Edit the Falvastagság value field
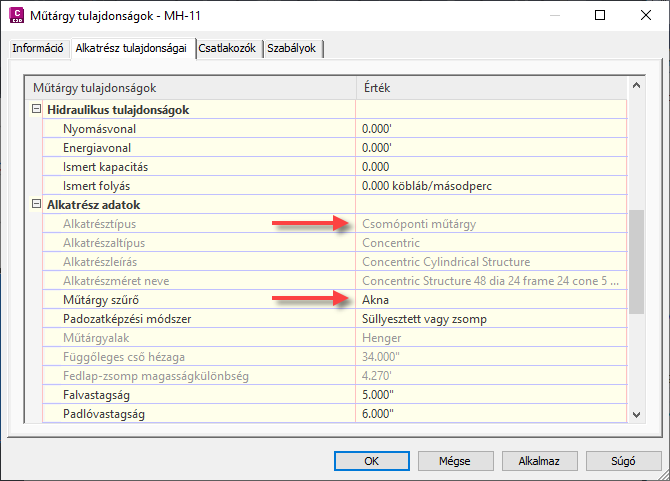 (x=490, y=395)
